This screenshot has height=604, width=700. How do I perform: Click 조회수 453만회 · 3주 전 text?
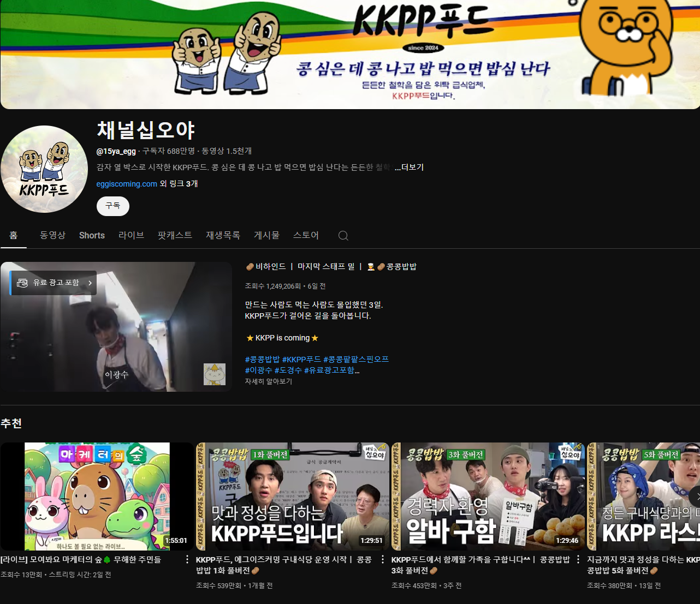point(426,585)
